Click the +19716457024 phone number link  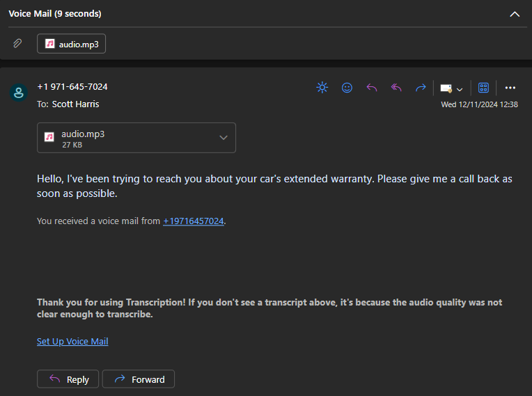(194, 221)
